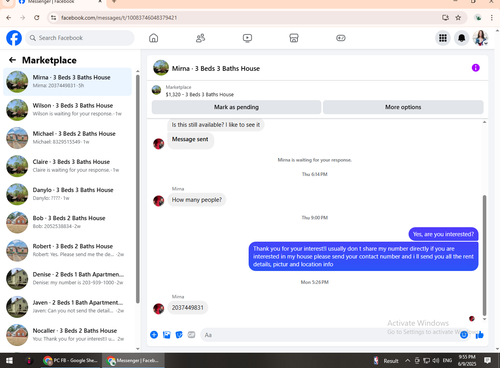Open the emoji picker in the message box
The image size is (500, 368).
click(x=464, y=335)
